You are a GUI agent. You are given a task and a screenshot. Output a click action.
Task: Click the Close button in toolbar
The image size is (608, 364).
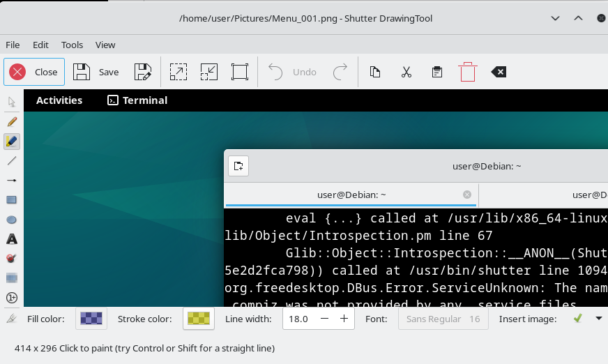pyautogui.click(x=34, y=72)
